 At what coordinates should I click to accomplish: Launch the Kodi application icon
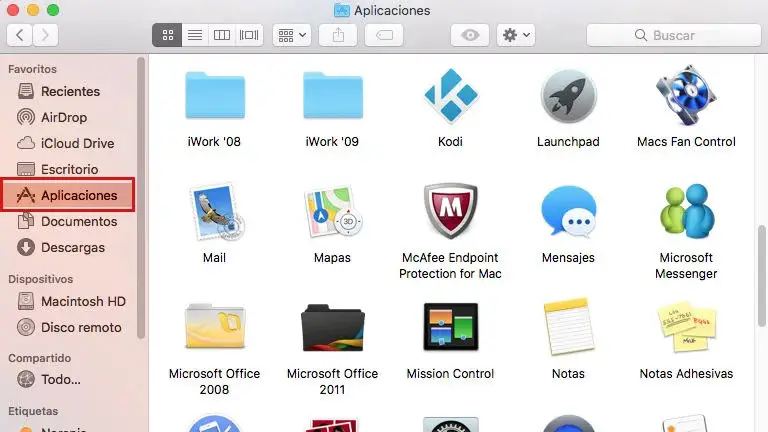(451, 95)
